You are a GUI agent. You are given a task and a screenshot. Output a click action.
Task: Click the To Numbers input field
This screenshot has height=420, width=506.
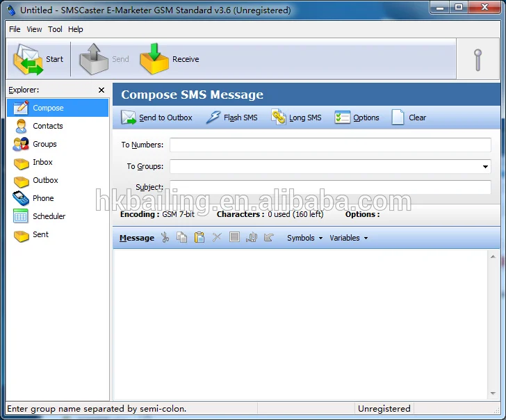tap(330, 145)
